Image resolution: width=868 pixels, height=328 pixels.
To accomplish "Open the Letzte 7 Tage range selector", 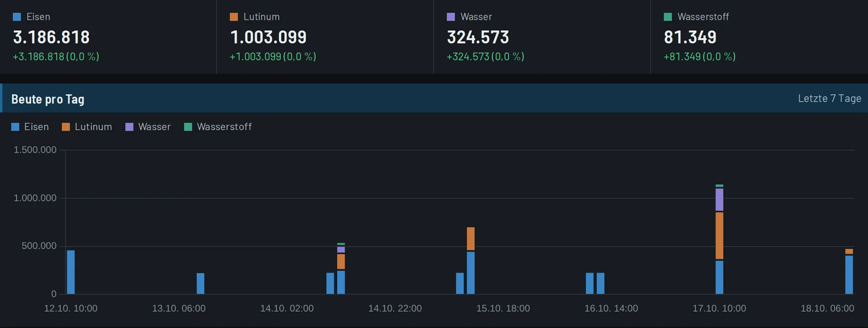I will (829, 98).
